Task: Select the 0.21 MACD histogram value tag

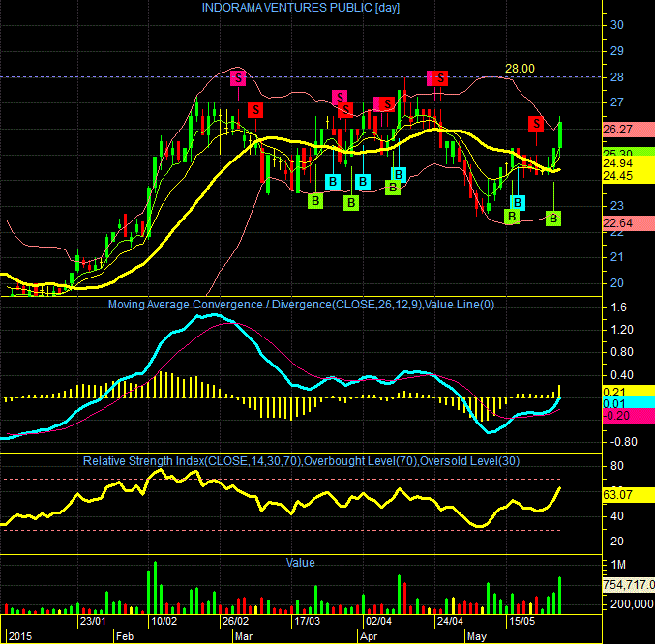Action: 629,392
